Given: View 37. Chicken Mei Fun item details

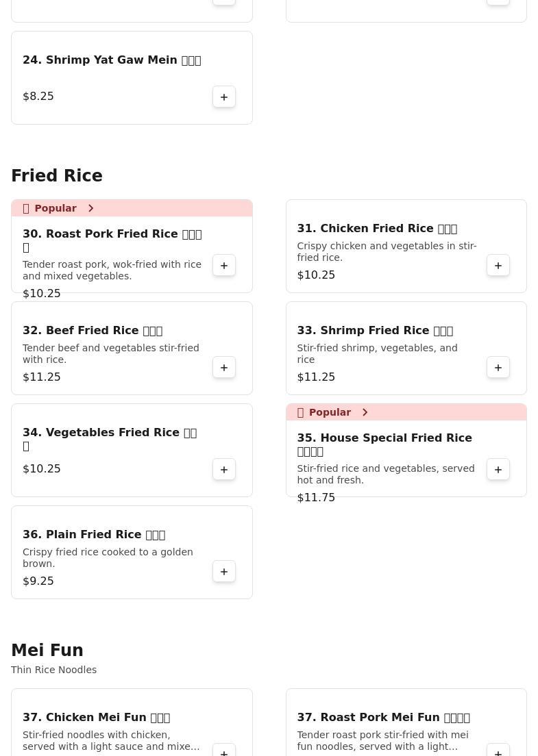Looking at the screenshot, I should 96,717.
